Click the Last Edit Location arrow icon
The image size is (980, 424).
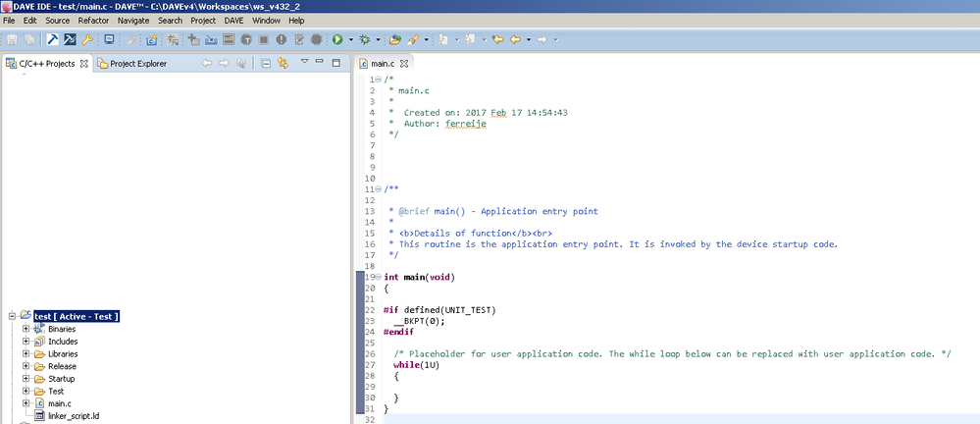498,39
